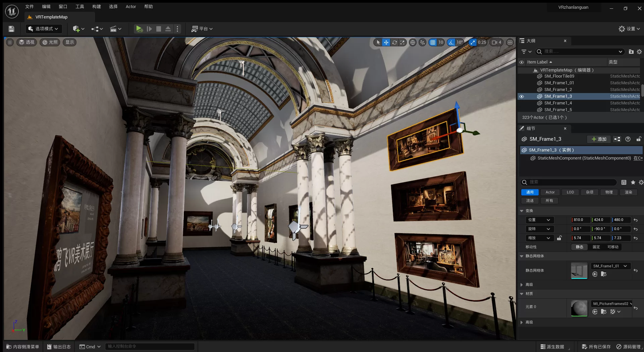
Task: Toggle grid snapping on or off
Action: [x=433, y=42]
